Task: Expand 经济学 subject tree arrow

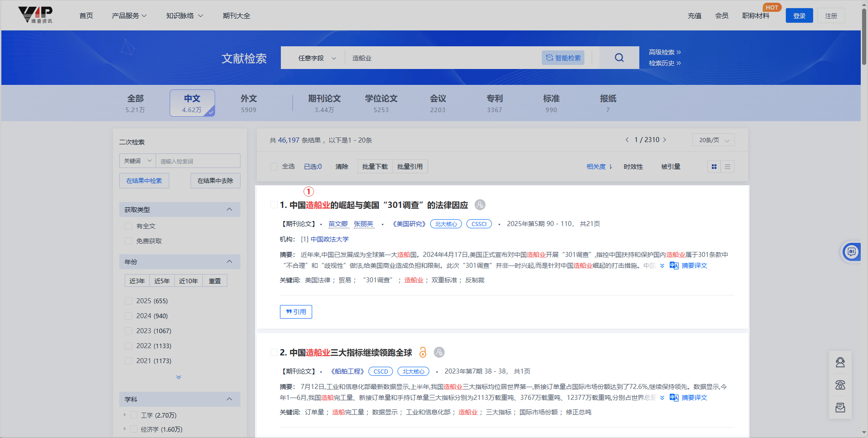Action: click(125, 429)
